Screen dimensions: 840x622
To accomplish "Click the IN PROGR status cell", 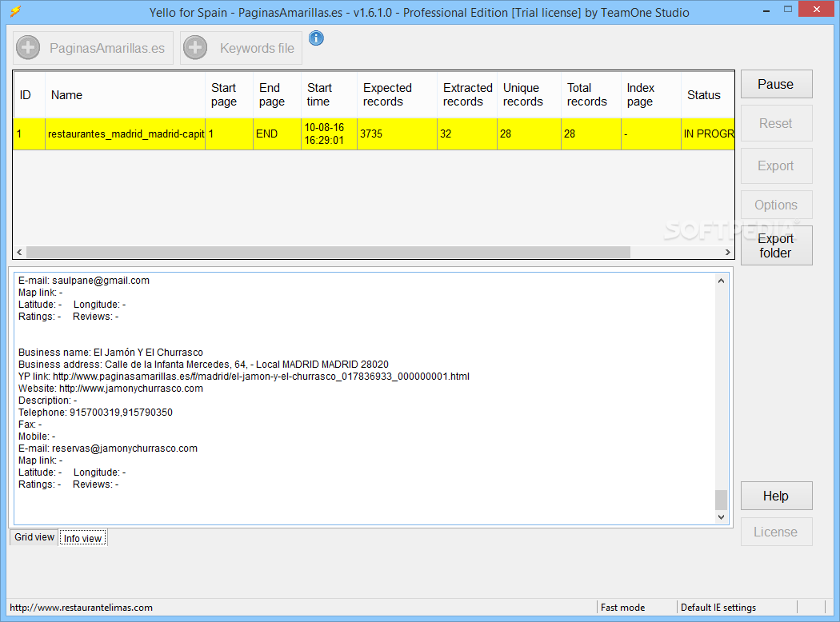I will point(708,134).
